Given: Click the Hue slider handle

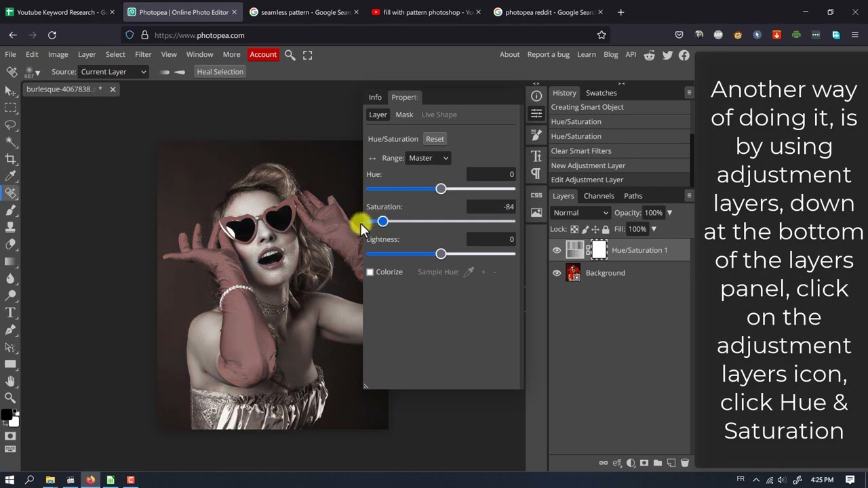Looking at the screenshot, I should [441, 189].
